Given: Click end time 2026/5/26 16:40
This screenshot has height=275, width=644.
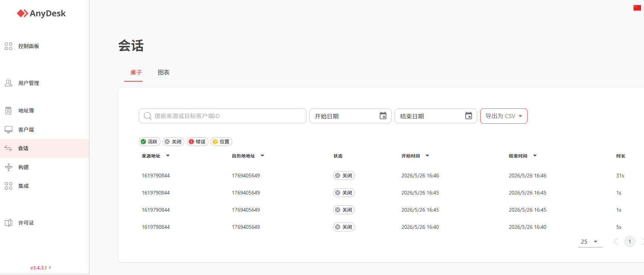Looking at the screenshot, I should (x=527, y=227).
